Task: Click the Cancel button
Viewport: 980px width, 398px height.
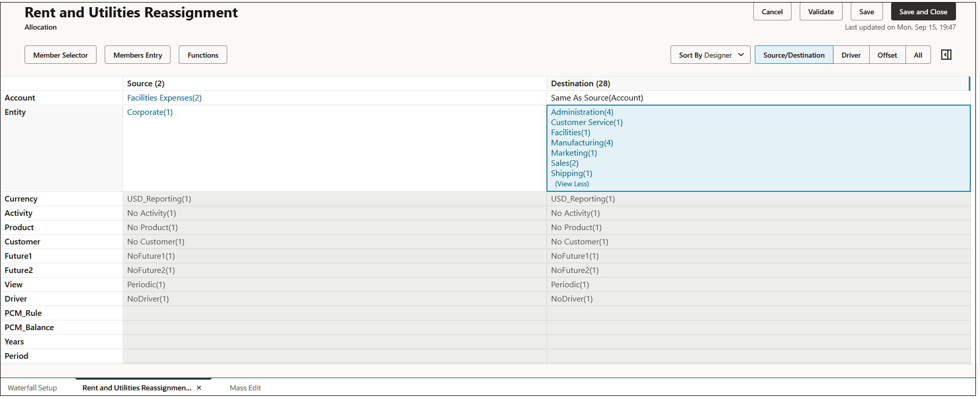Action: click(x=772, y=12)
